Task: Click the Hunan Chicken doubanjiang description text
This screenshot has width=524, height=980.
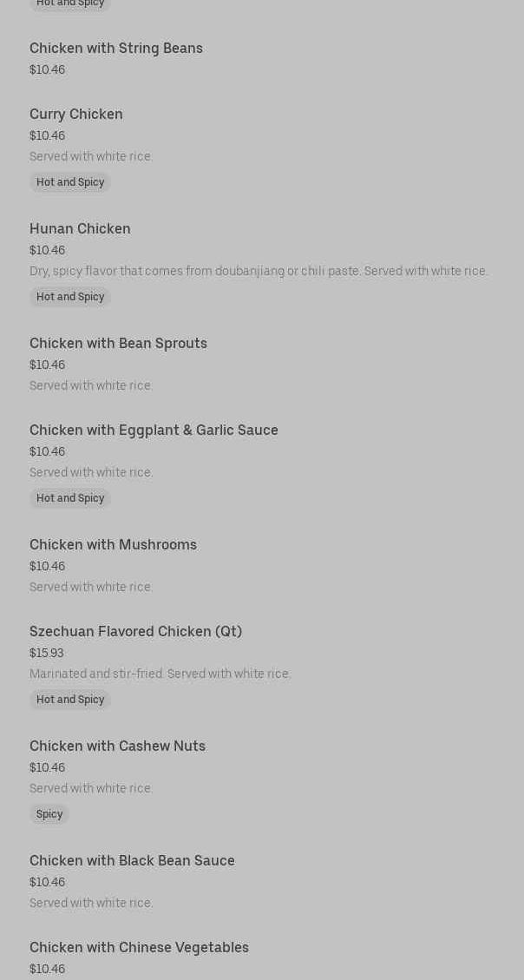Action: tap(259, 271)
